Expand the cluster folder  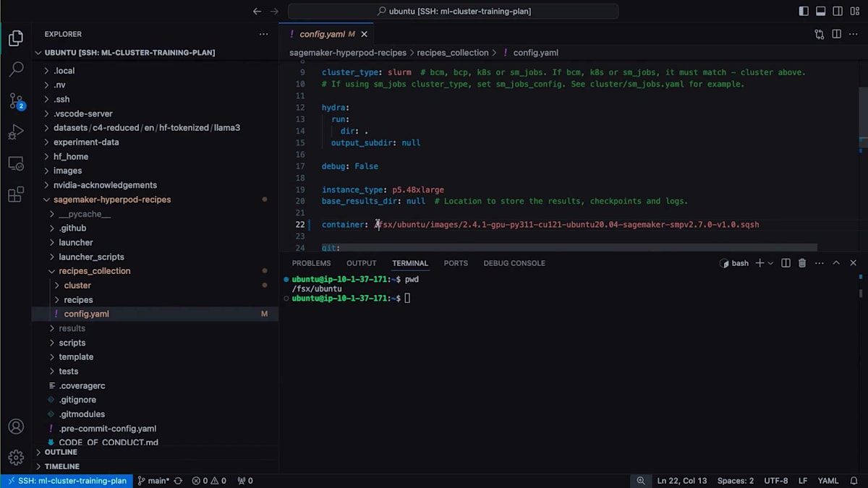tap(77, 286)
